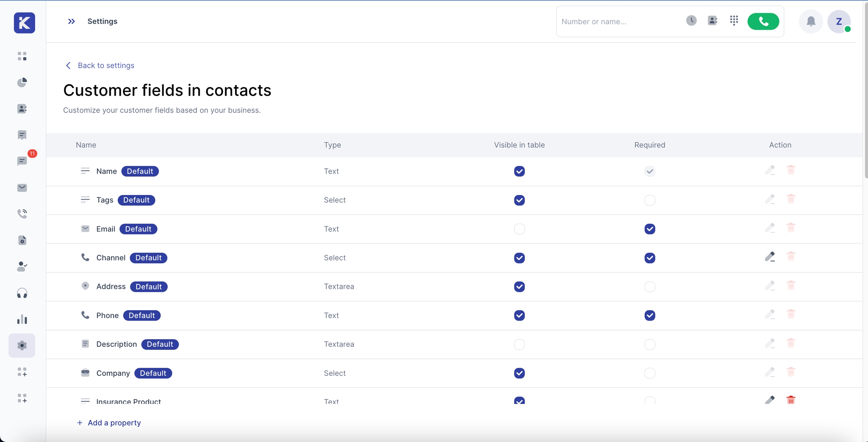Open the user avatar Z menu
This screenshot has height=442, width=868.
[839, 21]
